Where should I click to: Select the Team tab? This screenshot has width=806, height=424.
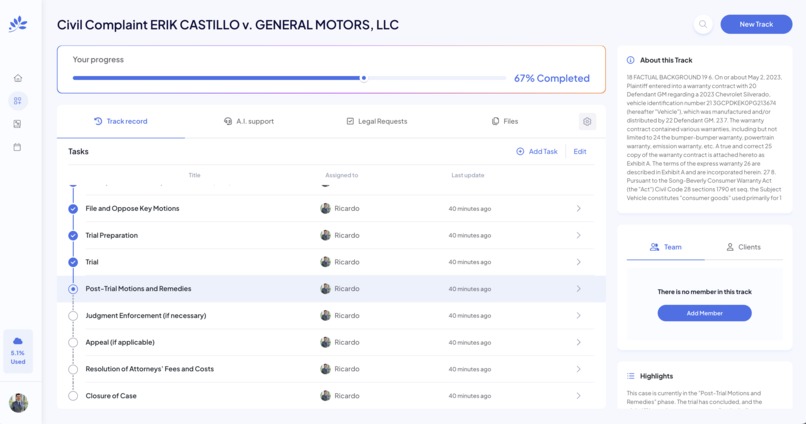(x=666, y=247)
